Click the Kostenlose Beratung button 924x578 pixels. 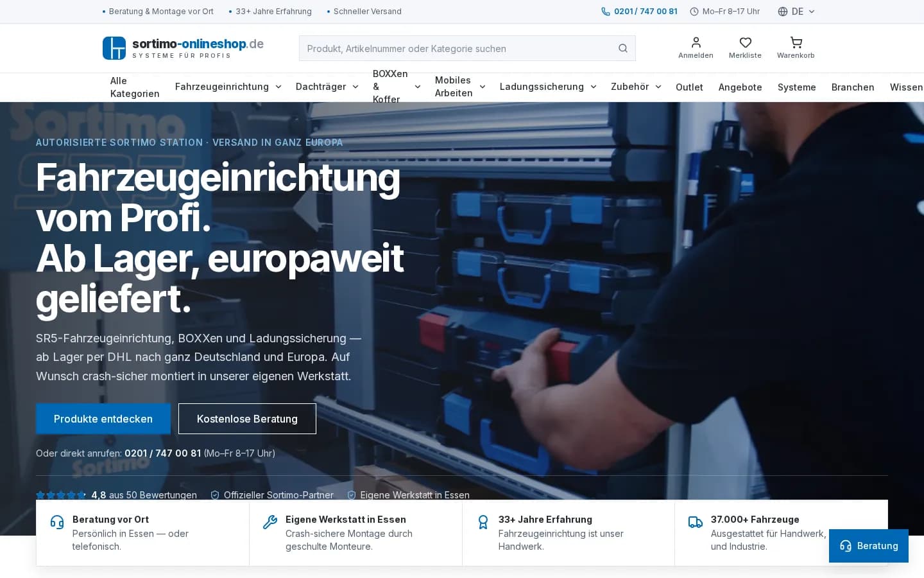point(247,419)
